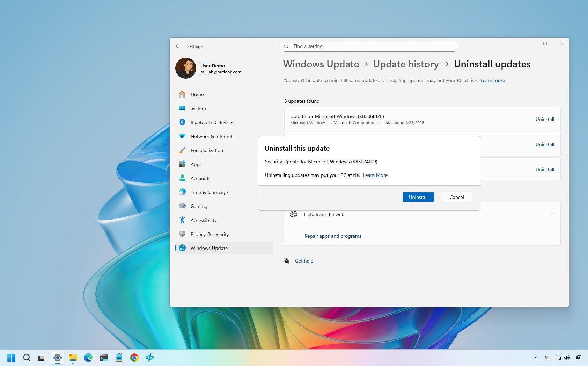Navigate to Update history breadcrumb
This screenshot has height=366, width=588.
[x=406, y=64]
